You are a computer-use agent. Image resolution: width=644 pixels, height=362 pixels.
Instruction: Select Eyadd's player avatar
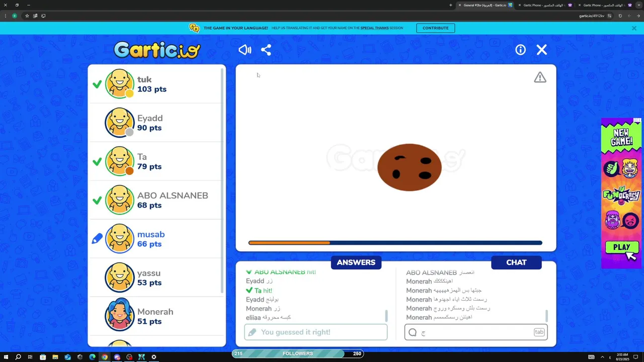119,122
